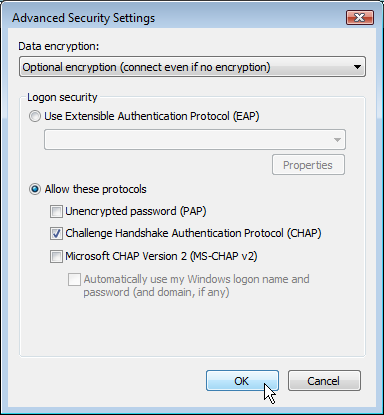Toggle 'Automatically use my Windows logon' checkbox
Image resolution: width=384 pixels, height=415 pixels.
tap(74, 279)
